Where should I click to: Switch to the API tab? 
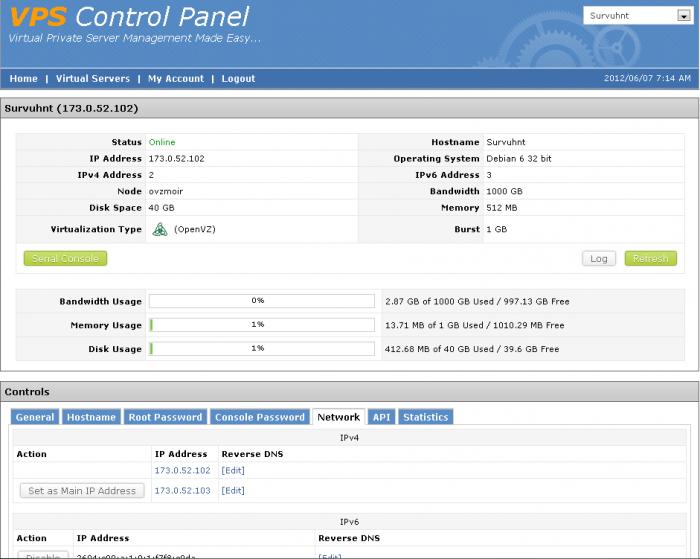point(381,417)
